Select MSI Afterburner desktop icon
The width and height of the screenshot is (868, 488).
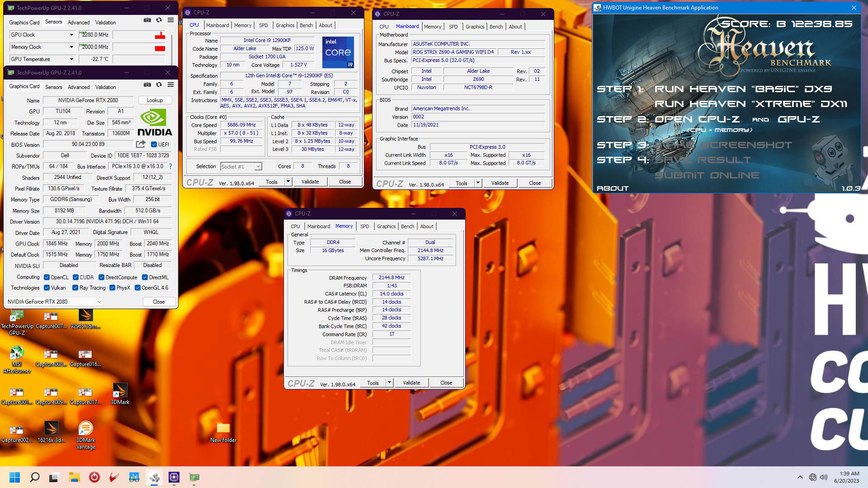tap(17, 360)
